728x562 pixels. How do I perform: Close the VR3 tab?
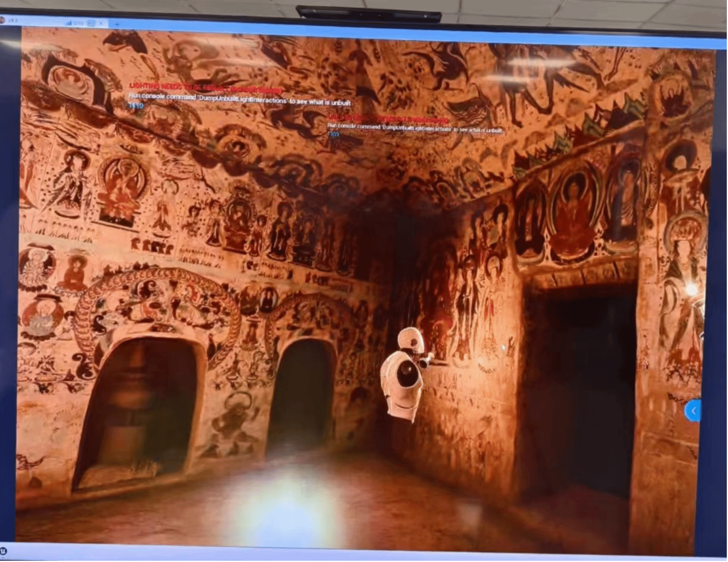coord(101,23)
